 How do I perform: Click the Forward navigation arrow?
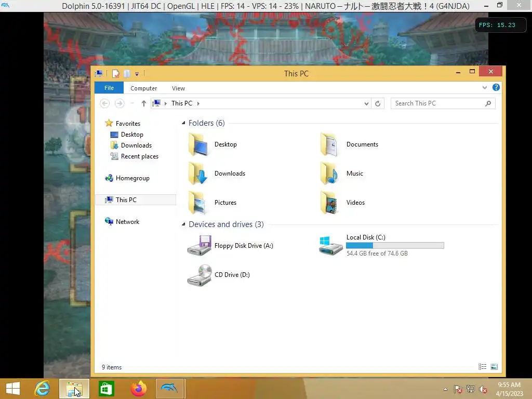[119, 103]
